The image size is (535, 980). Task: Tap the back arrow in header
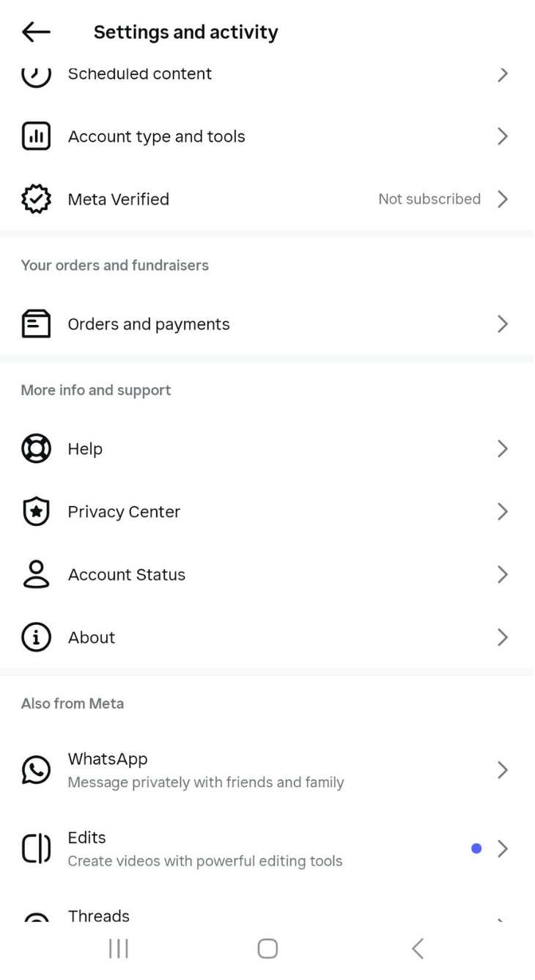[x=36, y=32]
